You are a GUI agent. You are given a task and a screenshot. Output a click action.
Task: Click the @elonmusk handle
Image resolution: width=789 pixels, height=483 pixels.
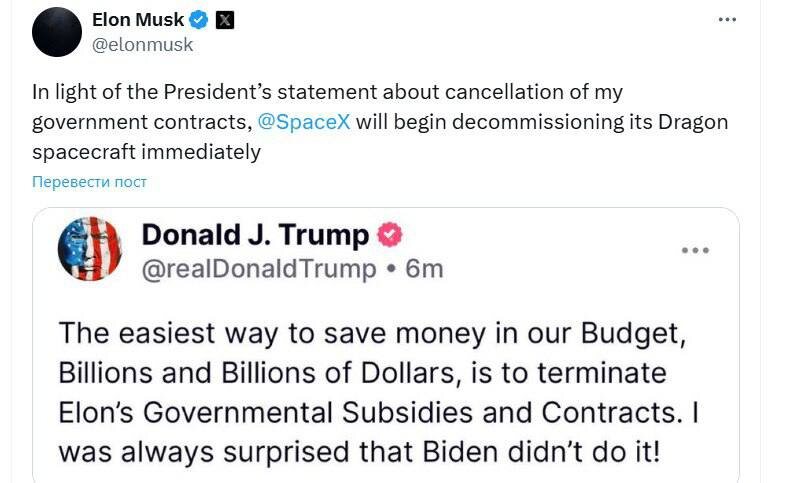point(142,44)
